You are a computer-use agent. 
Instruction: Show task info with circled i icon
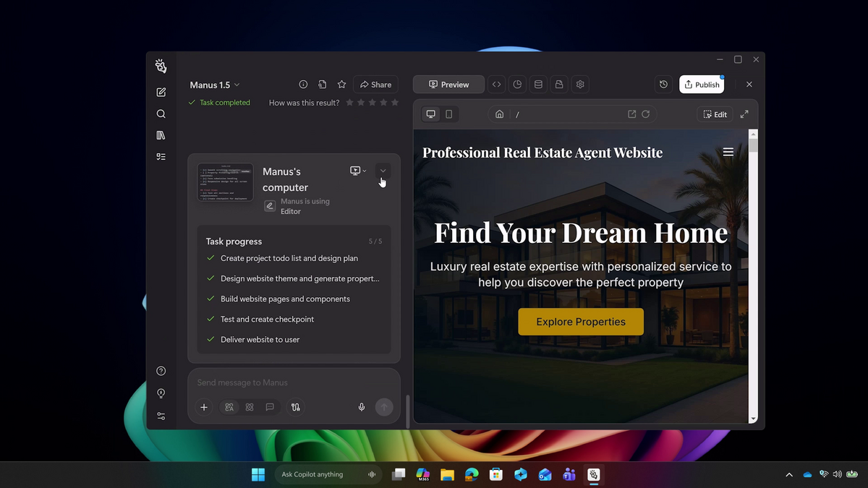303,85
